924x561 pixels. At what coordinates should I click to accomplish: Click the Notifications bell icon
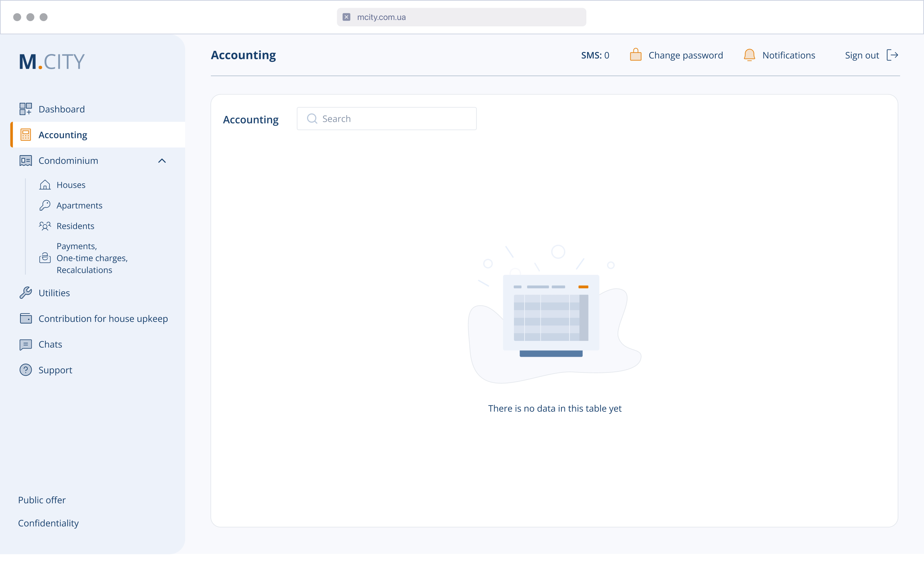coord(749,55)
